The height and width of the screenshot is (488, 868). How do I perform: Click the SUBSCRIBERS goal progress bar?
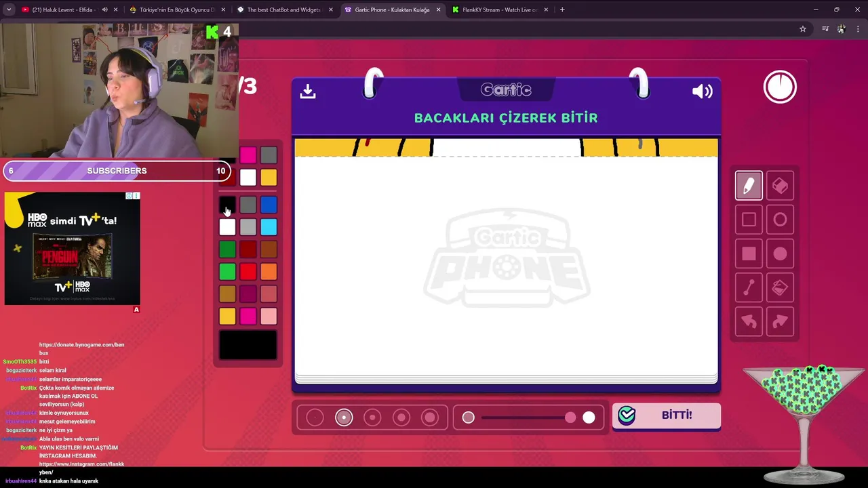coord(117,171)
